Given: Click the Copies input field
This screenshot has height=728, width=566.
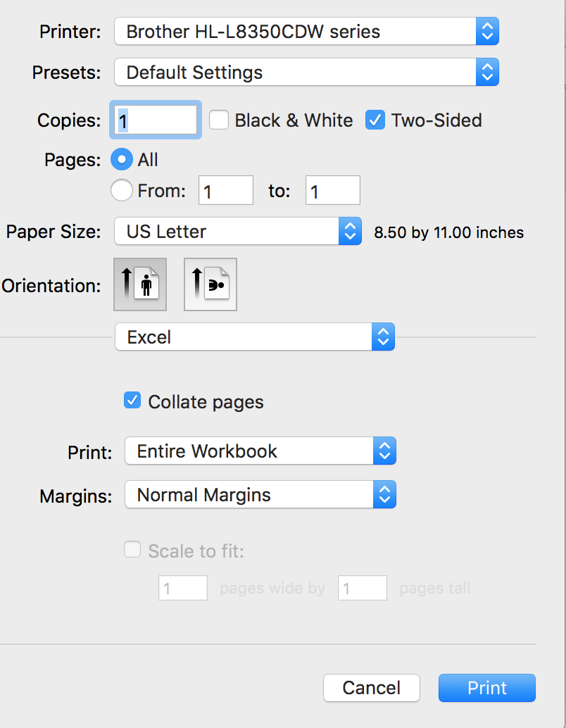Looking at the screenshot, I should (156, 120).
